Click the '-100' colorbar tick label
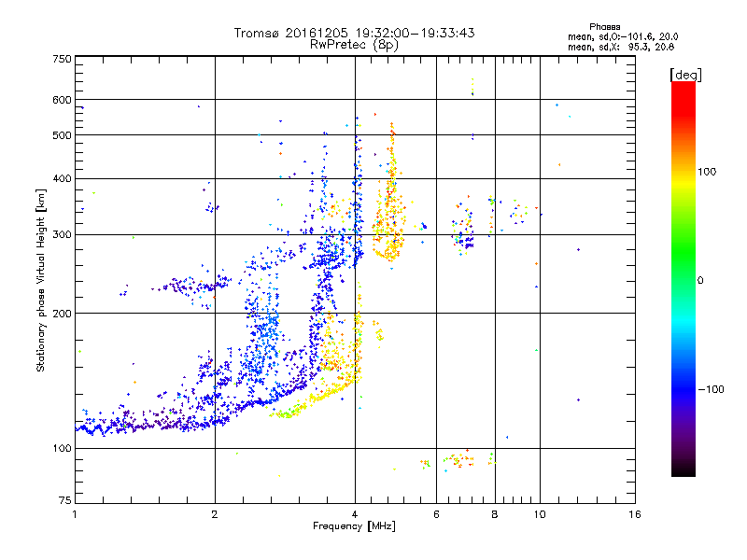The image size is (747, 560). click(711, 389)
